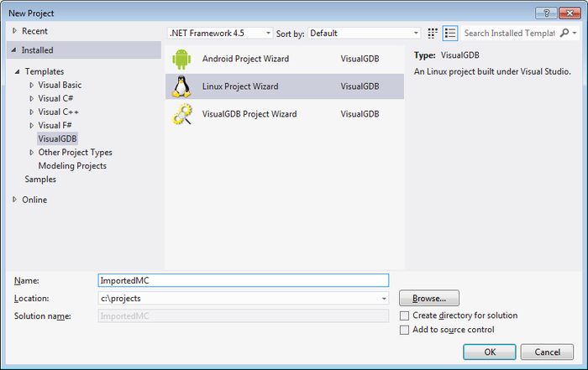Expand the Visual C++ node arrow
The height and width of the screenshot is (370, 588).
[x=32, y=112]
